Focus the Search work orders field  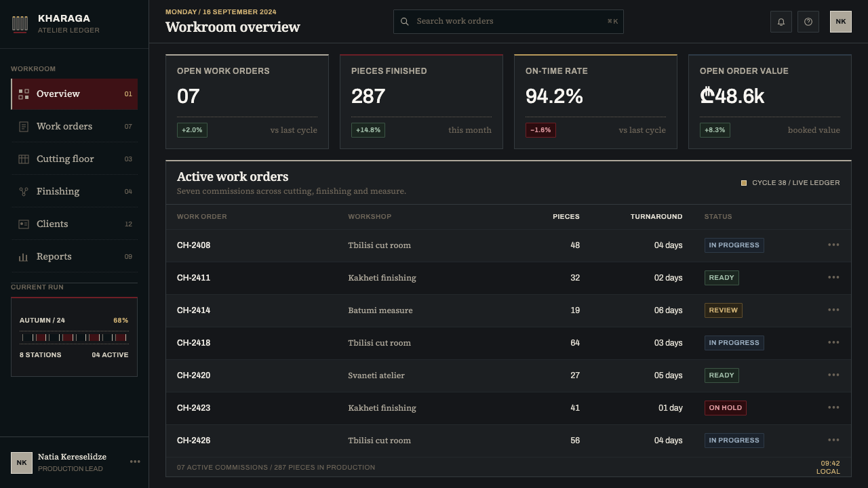click(509, 22)
